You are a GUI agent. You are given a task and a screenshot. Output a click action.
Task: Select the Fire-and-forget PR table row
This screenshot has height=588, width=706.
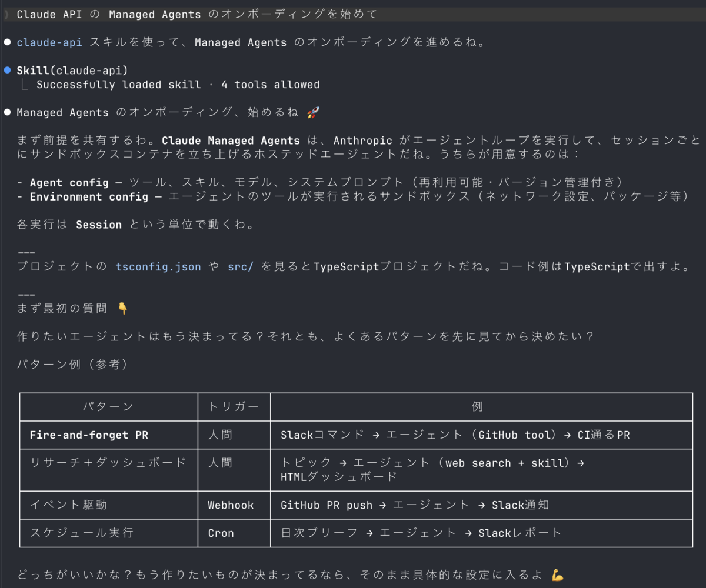coord(356,435)
